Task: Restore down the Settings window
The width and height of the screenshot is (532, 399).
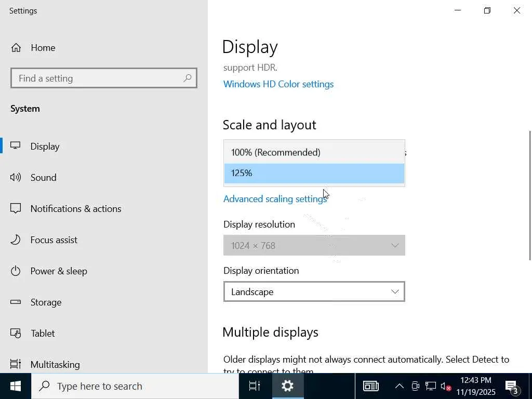Action: coord(487,10)
